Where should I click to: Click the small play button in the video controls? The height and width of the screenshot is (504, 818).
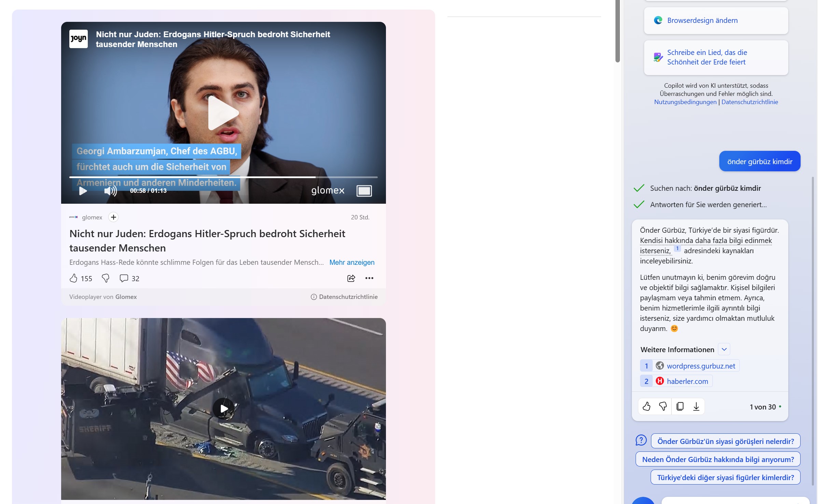[83, 191]
